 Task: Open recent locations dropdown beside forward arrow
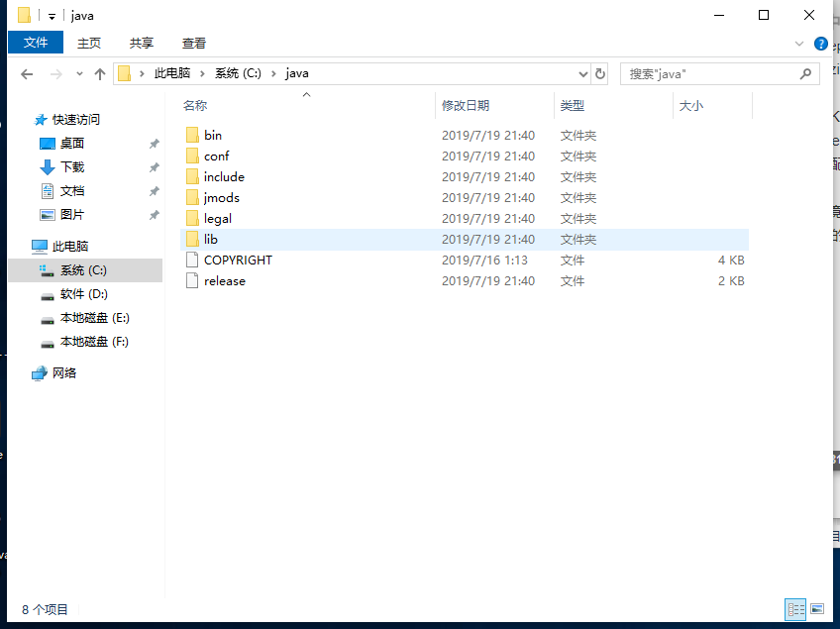click(x=79, y=73)
